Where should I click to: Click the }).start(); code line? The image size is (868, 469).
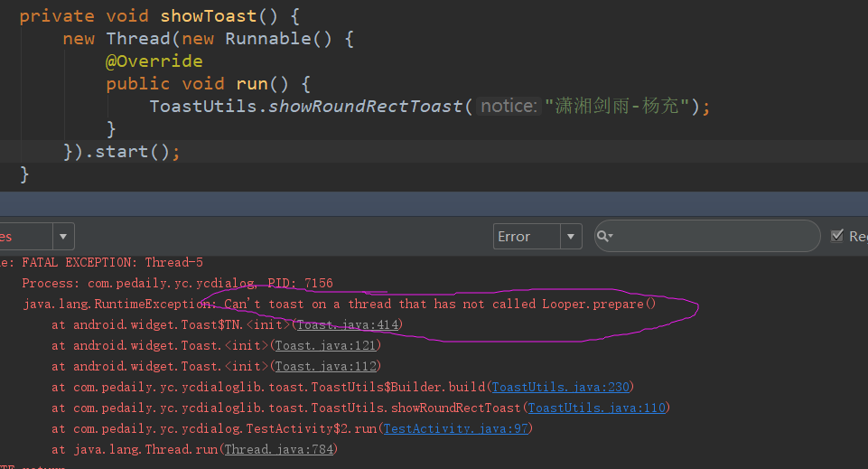click(122, 152)
